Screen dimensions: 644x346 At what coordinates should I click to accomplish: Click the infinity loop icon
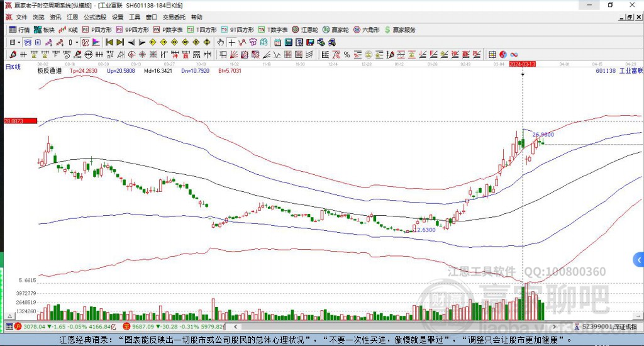[x=514, y=54]
